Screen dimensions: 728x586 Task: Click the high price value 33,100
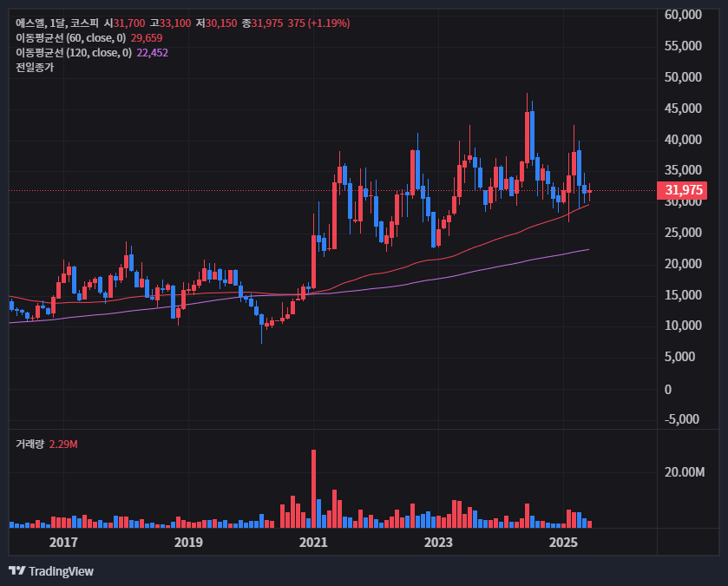pyautogui.click(x=175, y=23)
